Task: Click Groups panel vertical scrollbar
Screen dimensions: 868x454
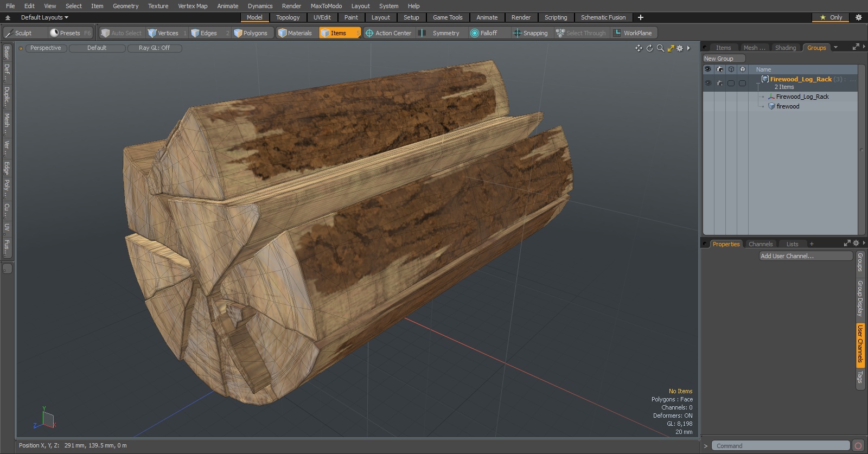Action: 861,150
